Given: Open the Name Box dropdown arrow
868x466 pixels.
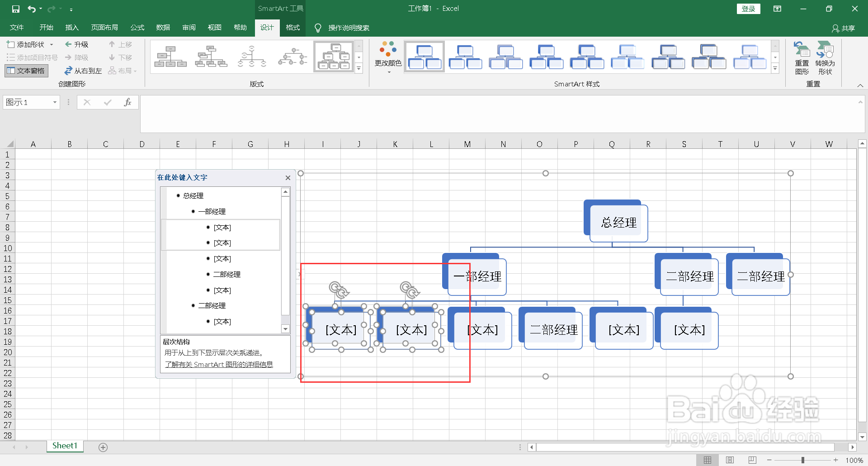Looking at the screenshot, I should point(55,102).
